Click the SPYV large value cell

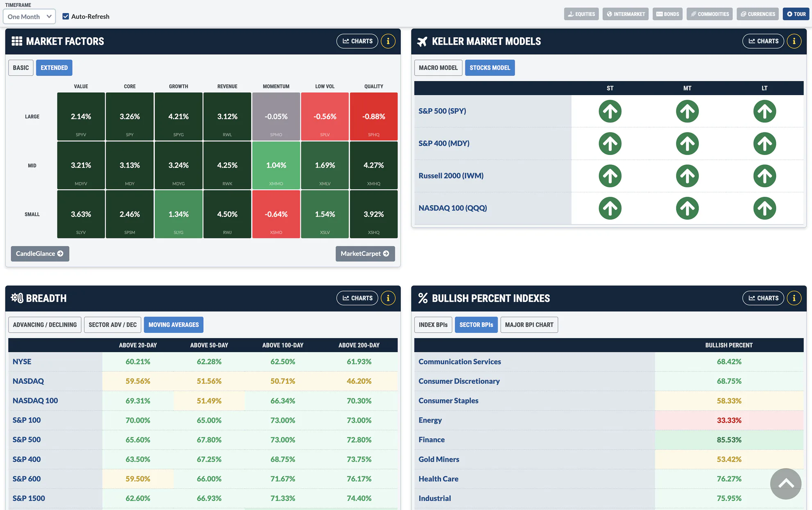coord(81,116)
